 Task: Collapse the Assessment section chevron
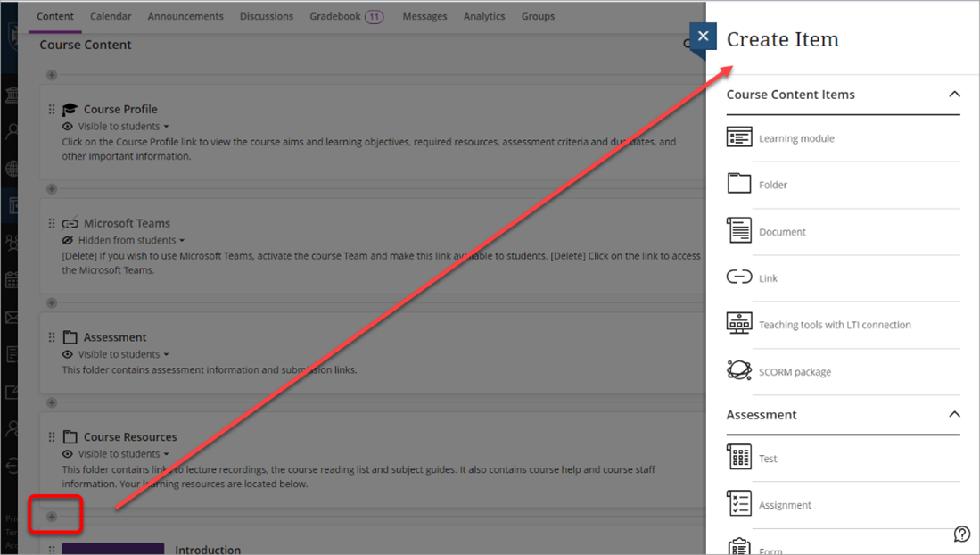point(954,415)
